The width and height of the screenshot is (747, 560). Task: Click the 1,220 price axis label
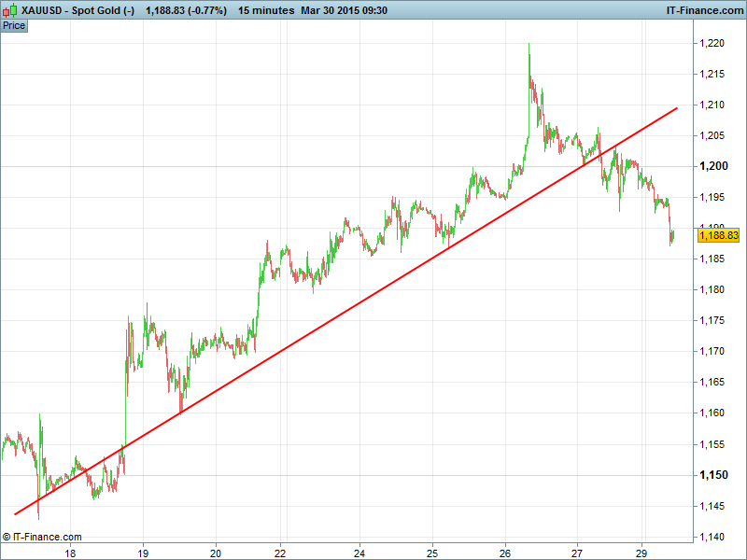712,44
